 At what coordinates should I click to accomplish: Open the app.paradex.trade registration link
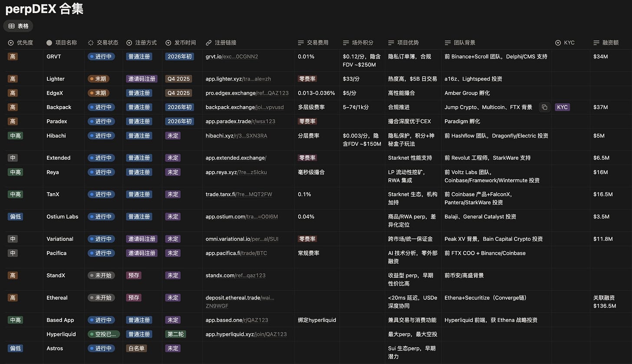[240, 121]
